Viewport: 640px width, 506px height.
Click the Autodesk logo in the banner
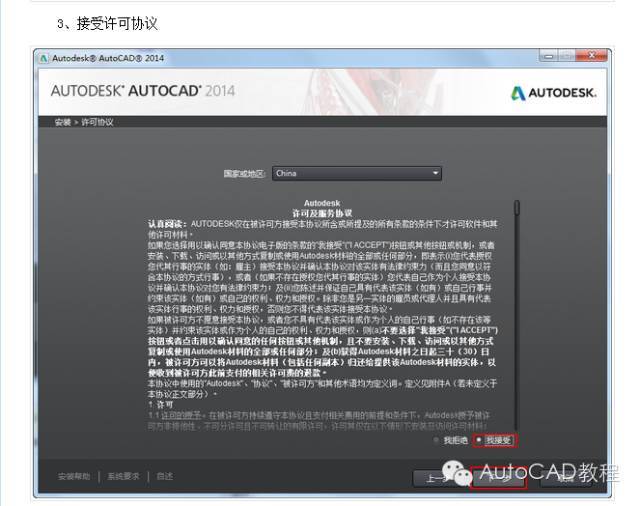pos(553,93)
